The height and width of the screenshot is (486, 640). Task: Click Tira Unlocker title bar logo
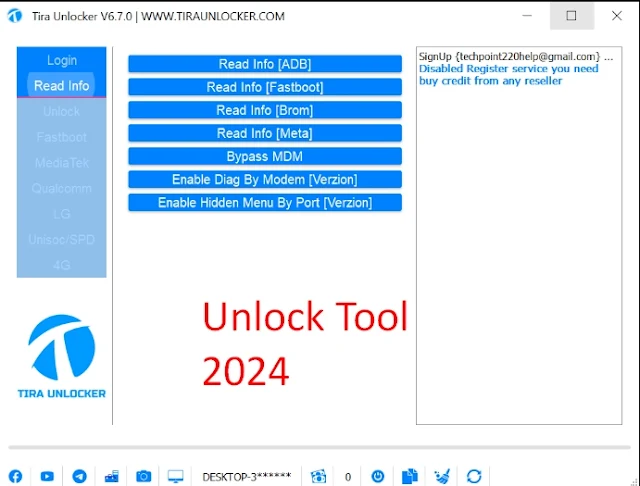click(15, 16)
